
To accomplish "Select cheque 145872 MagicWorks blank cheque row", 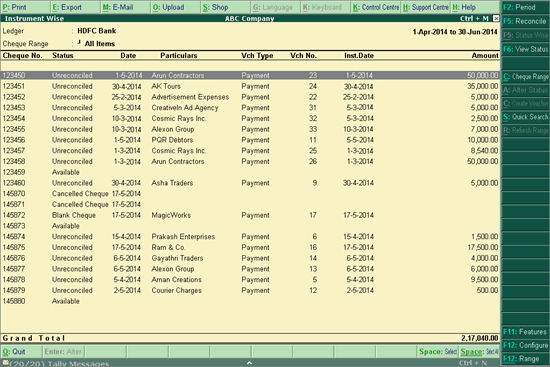I will coord(250,215).
